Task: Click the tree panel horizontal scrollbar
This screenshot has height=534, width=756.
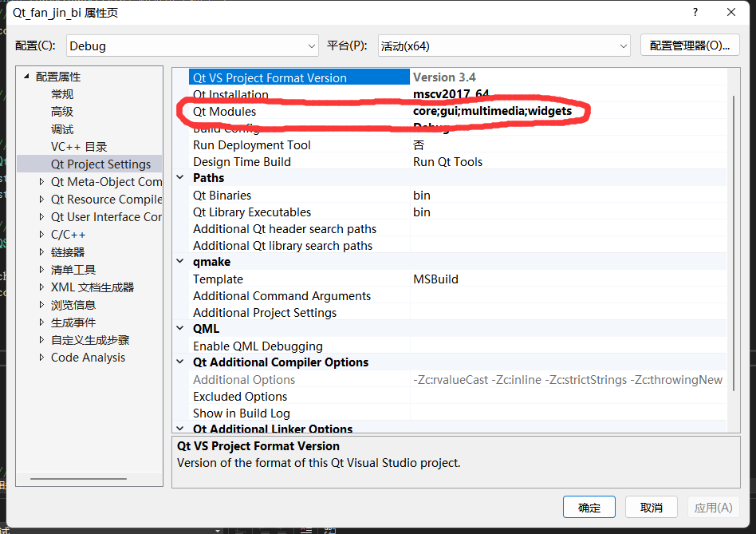Action: (79, 479)
